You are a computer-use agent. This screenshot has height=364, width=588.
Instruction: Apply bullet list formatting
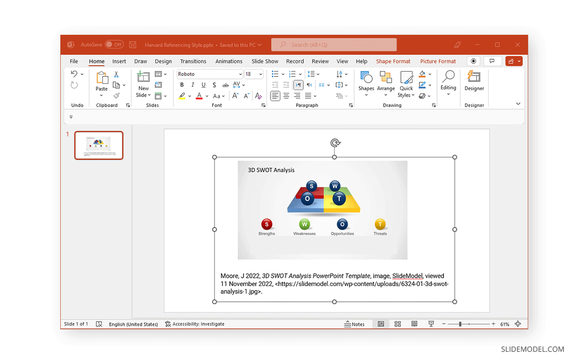click(x=275, y=74)
